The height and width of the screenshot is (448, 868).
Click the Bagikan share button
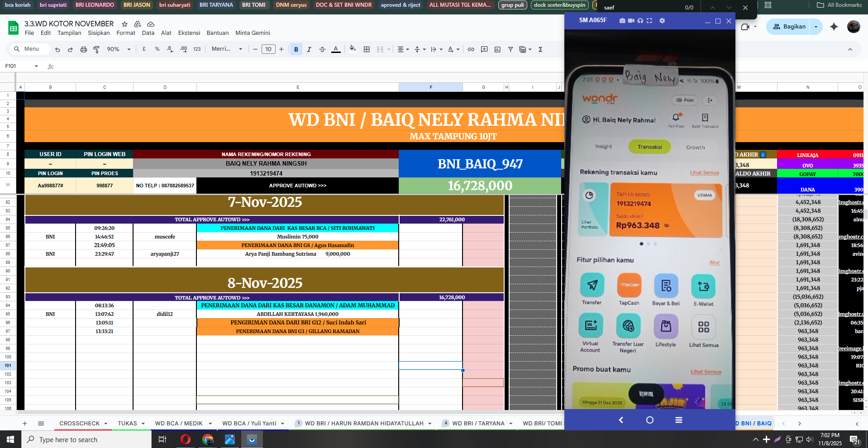click(x=788, y=27)
